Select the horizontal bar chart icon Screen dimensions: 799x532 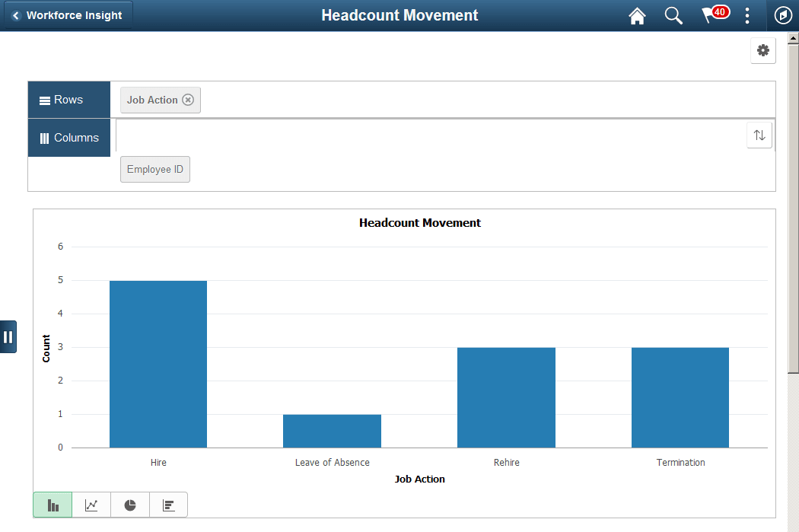pos(168,505)
